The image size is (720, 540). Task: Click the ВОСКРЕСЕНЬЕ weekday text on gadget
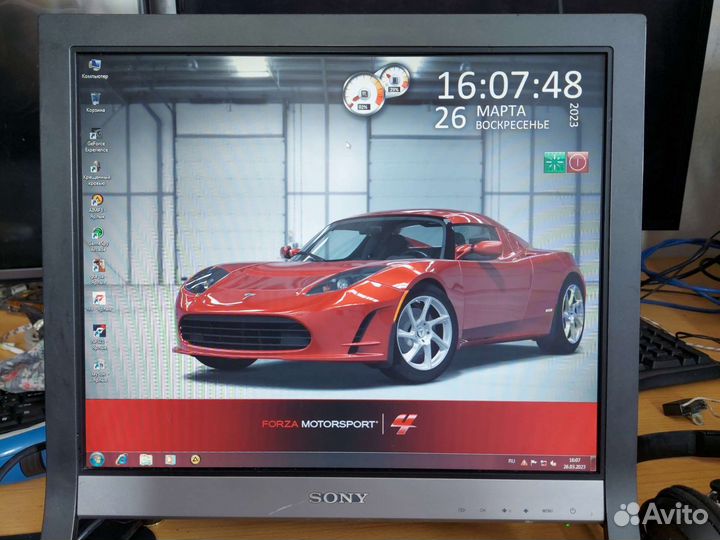point(512,125)
